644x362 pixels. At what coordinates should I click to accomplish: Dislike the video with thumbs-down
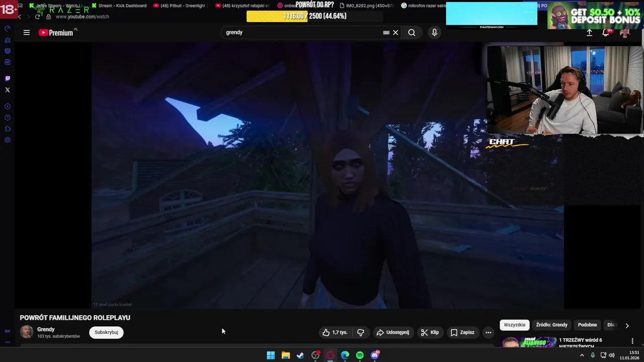tap(361, 332)
